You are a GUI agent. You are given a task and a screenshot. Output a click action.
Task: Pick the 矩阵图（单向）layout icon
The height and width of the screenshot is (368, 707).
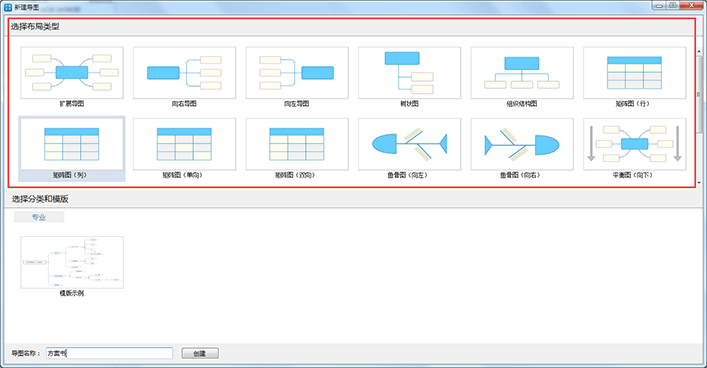pyautogui.click(x=184, y=144)
